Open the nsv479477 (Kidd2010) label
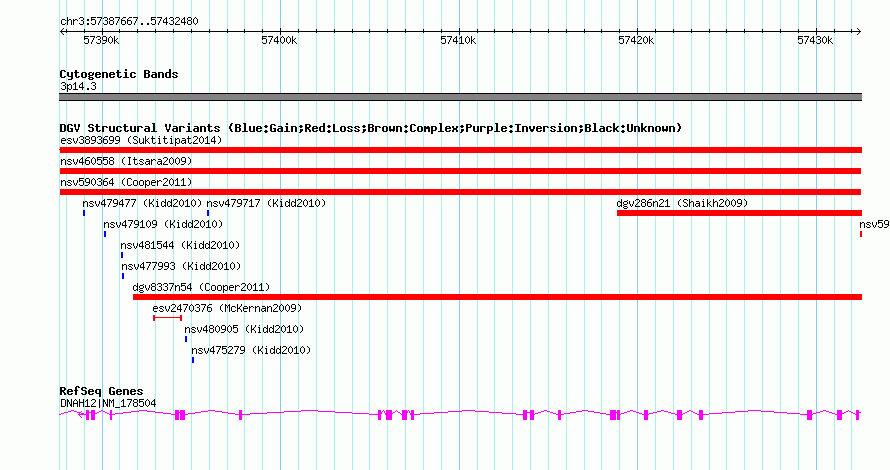The image size is (890, 470). [142, 203]
